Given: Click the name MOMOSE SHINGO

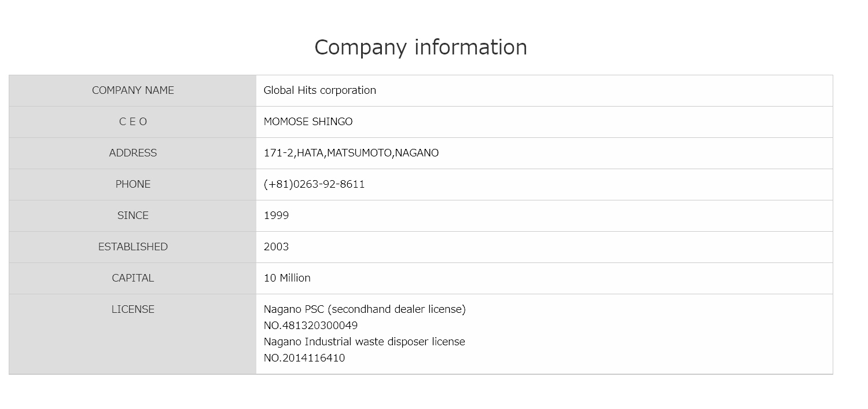Looking at the screenshot, I should coord(308,122).
